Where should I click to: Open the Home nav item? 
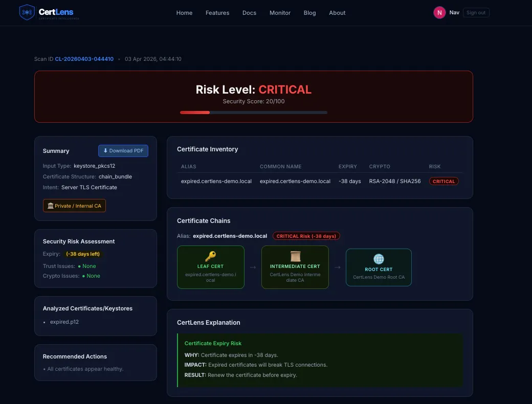click(x=184, y=13)
